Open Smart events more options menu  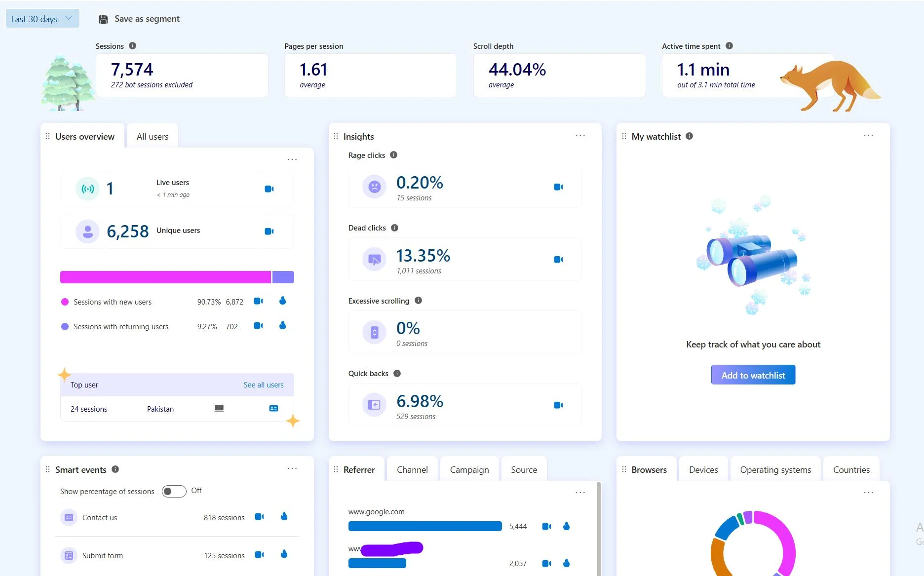292,468
